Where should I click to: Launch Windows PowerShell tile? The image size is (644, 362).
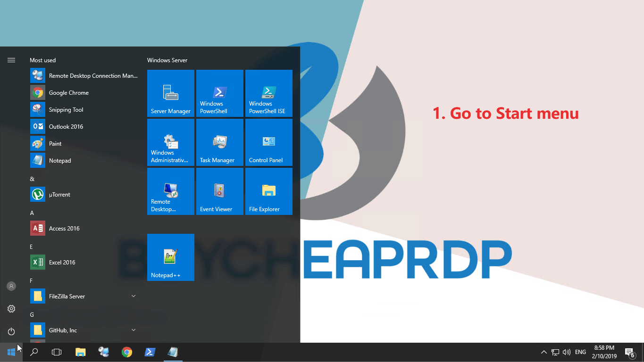coord(220,93)
